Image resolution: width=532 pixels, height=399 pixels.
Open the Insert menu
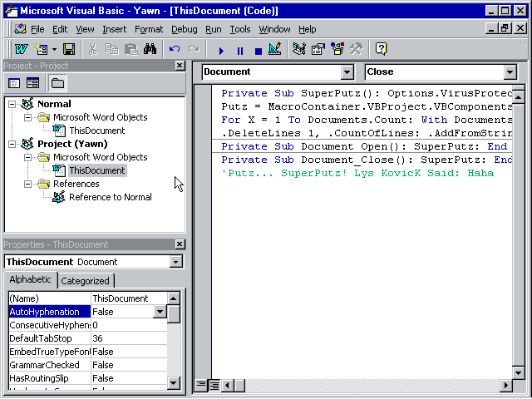(115, 30)
